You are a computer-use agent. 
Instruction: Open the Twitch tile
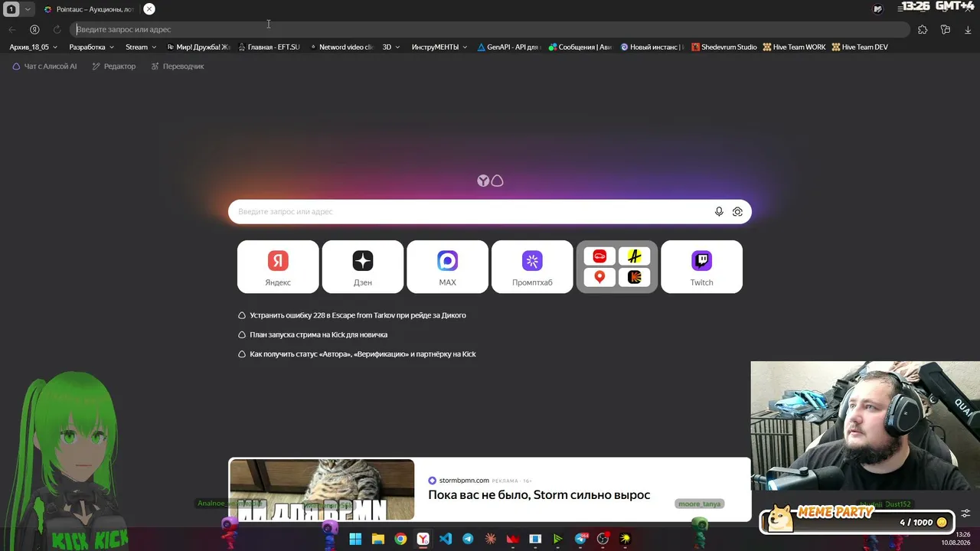point(701,266)
